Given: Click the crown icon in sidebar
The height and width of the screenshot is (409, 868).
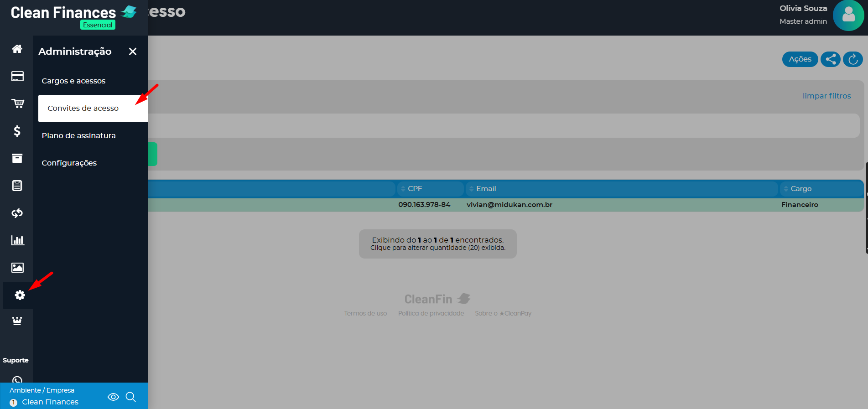Looking at the screenshot, I should (x=17, y=321).
